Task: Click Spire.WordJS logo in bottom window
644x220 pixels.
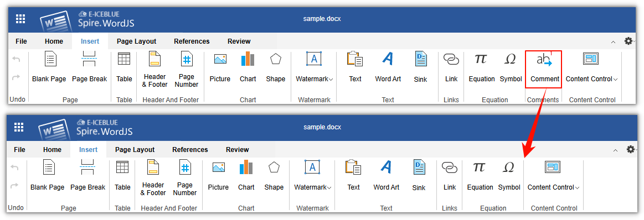Action: (x=85, y=129)
